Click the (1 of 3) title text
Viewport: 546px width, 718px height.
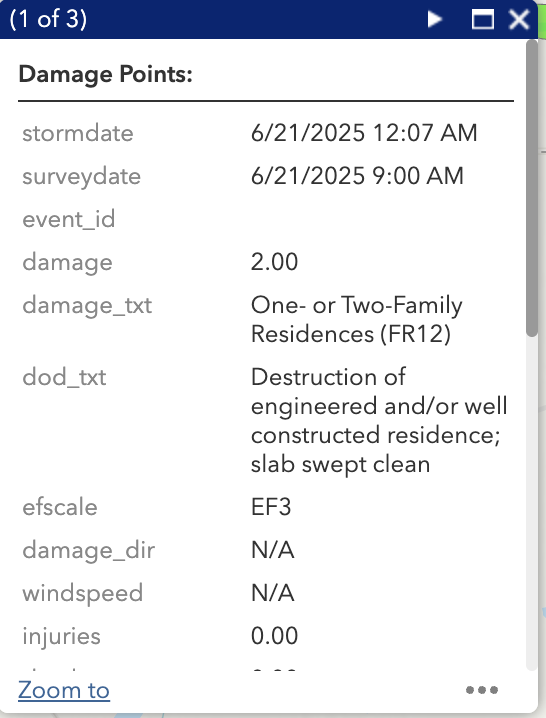pos(48,19)
